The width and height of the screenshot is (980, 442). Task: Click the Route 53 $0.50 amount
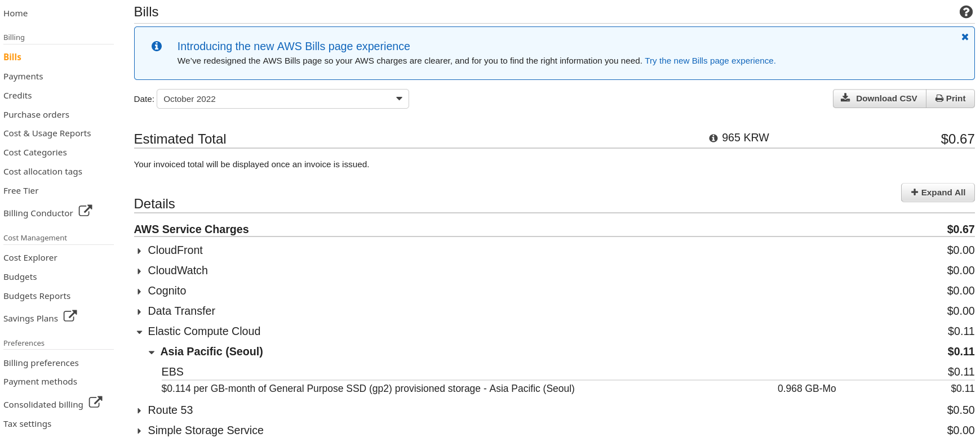coord(961,410)
